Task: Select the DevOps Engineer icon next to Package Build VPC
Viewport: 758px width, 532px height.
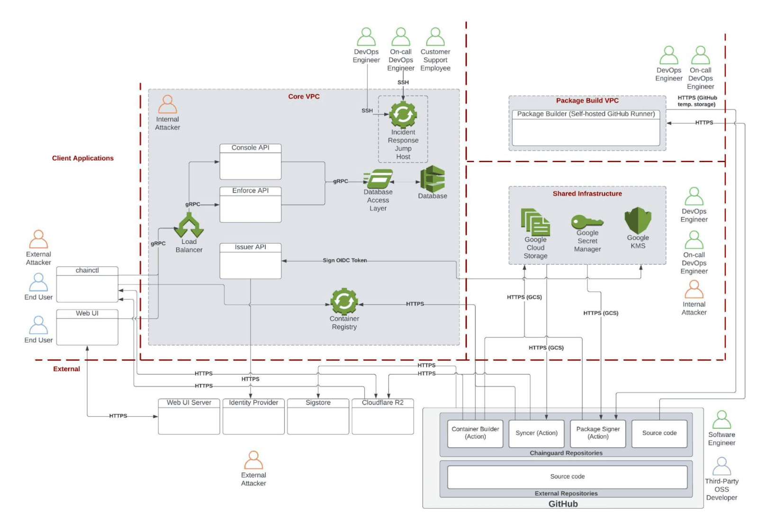Action: pyautogui.click(x=668, y=55)
